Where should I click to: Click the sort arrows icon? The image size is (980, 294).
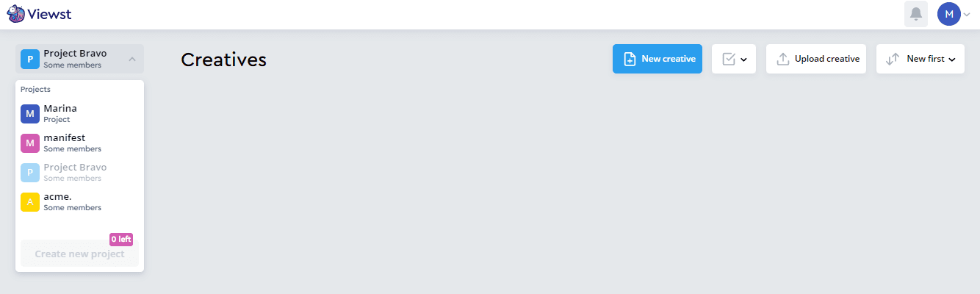(893, 59)
